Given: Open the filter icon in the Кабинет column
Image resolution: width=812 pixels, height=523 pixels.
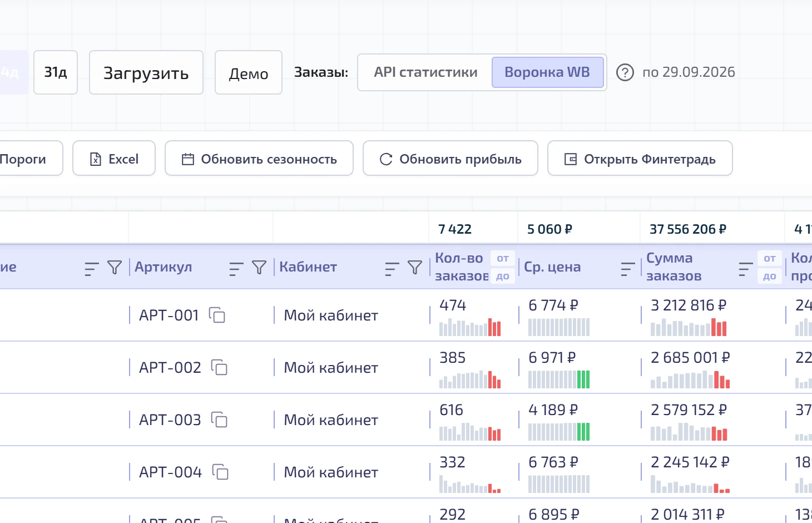Looking at the screenshot, I should click(415, 268).
